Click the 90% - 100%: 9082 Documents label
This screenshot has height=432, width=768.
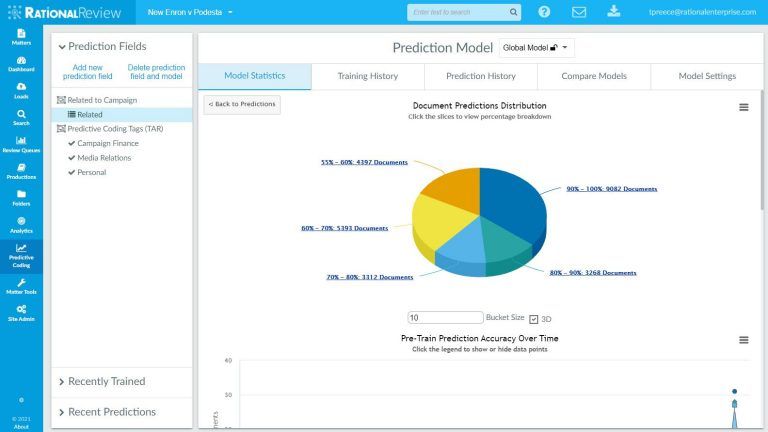(x=612, y=189)
